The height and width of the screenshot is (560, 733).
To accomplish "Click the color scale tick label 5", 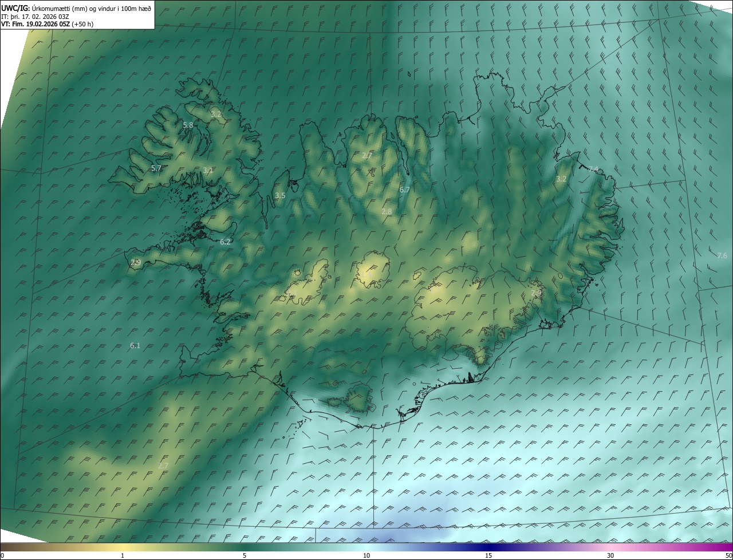I will point(245,555).
